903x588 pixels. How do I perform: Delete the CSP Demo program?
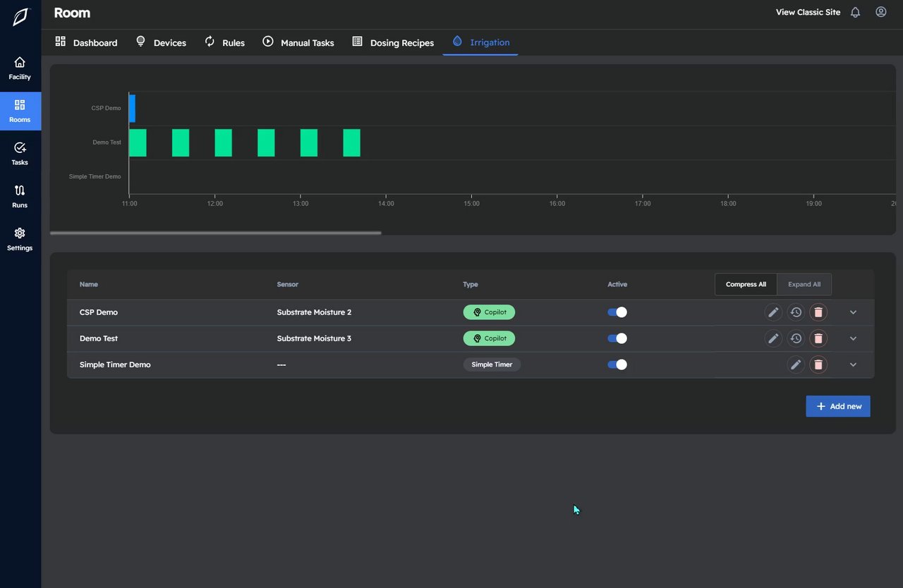click(818, 312)
